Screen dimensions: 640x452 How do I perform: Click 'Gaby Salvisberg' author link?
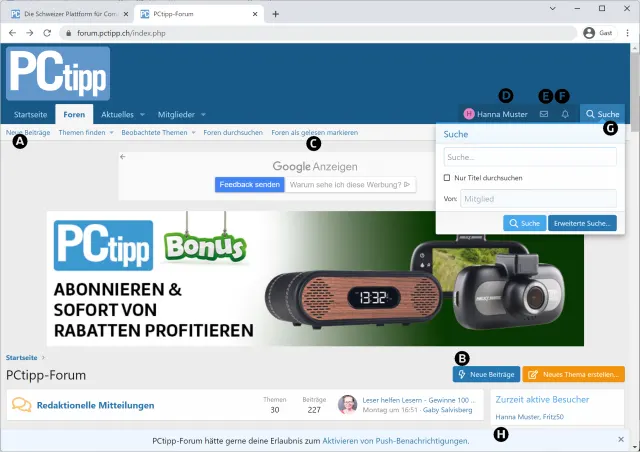point(447,410)
